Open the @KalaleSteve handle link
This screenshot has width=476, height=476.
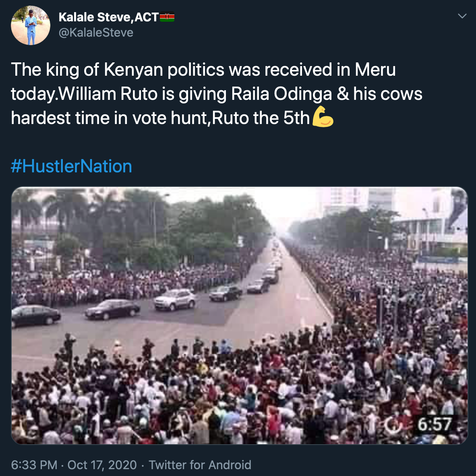(96, 33)
